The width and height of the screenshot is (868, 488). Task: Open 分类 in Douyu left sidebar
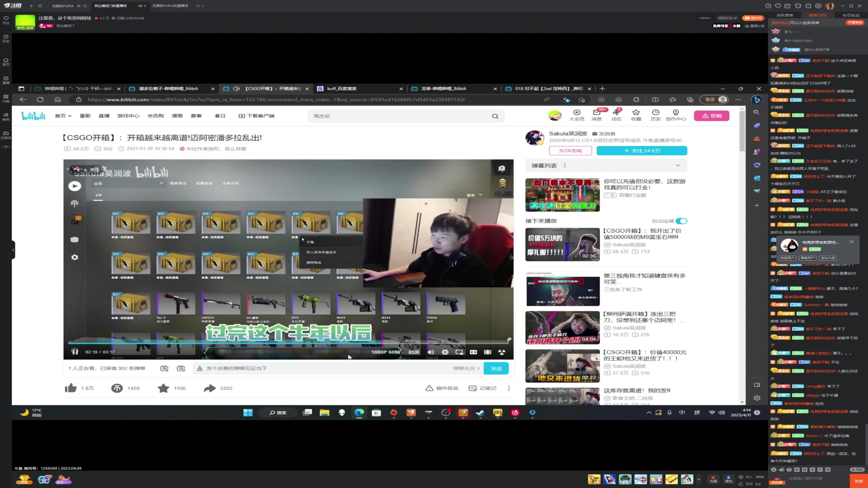click(6, 98)
